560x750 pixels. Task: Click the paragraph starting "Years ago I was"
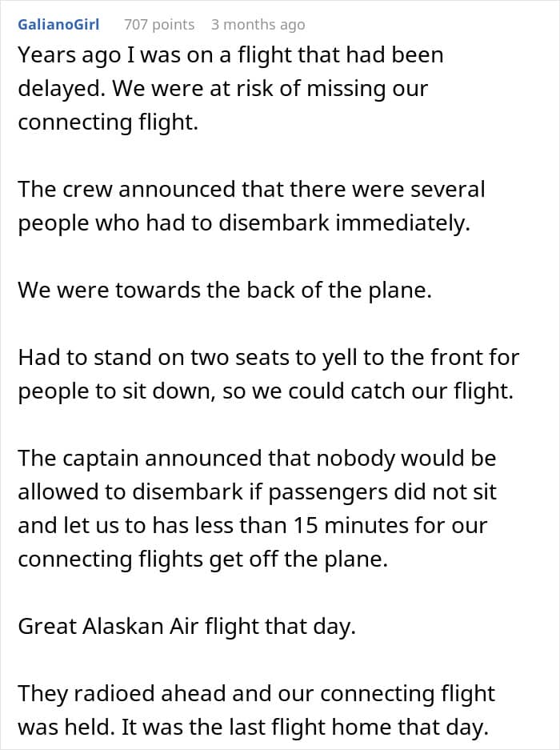pos(230,88)
